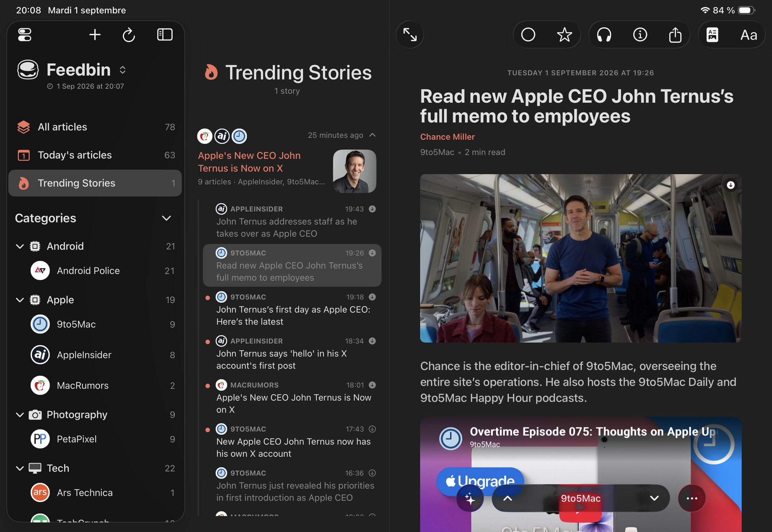Viewport: 772px width, 532px height.
Task: Download the article hero image
Action: tap(731, 185)
